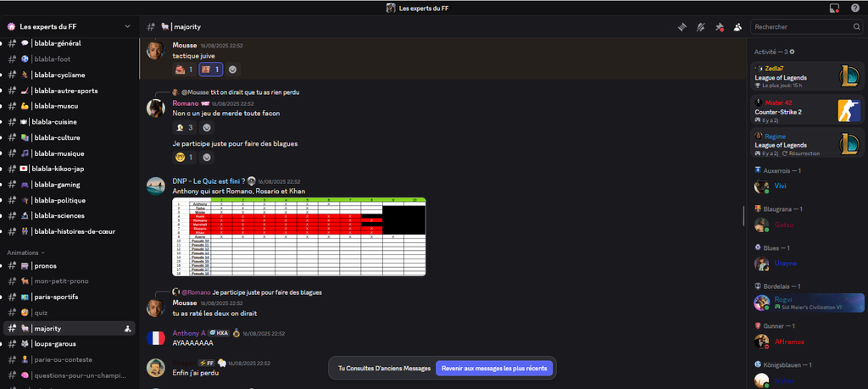Add reaction to Mousse's 'tactique juive' message

pyautogui.click(x=232, y=69)
